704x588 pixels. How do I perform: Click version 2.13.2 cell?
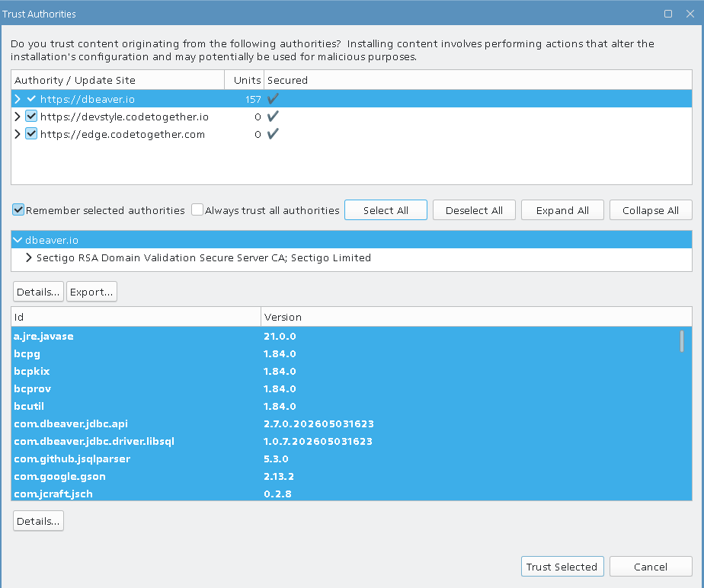[x=279, y=476]
